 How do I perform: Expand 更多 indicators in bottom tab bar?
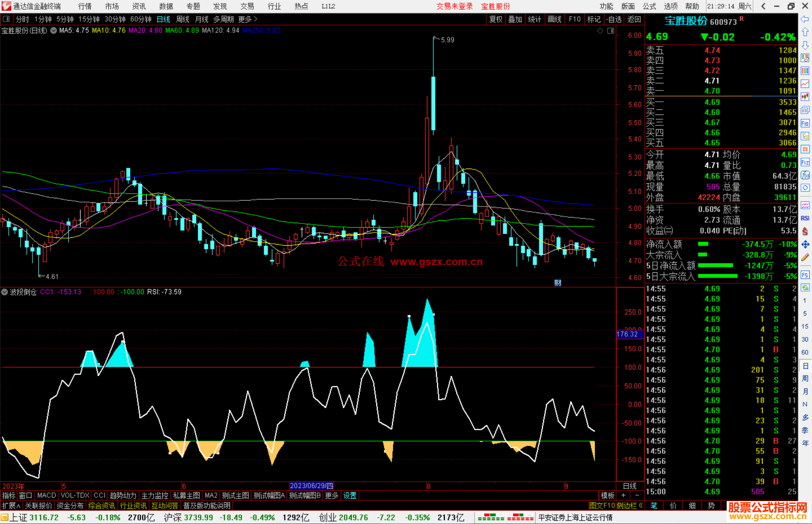[x=332, y=495]
